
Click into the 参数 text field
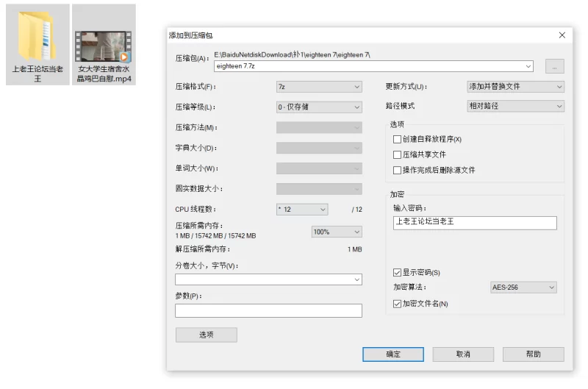point(268,310)
